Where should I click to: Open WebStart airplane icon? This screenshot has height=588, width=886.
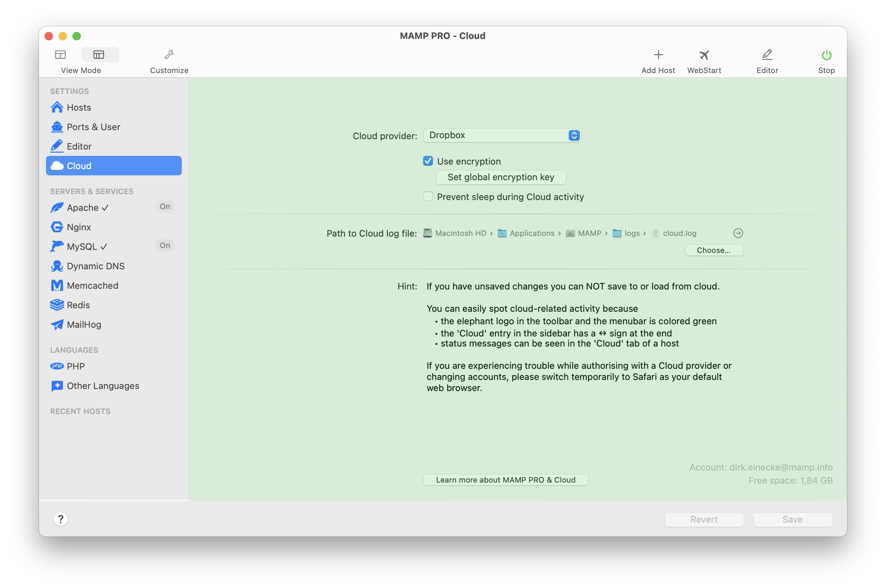(704, 55)
